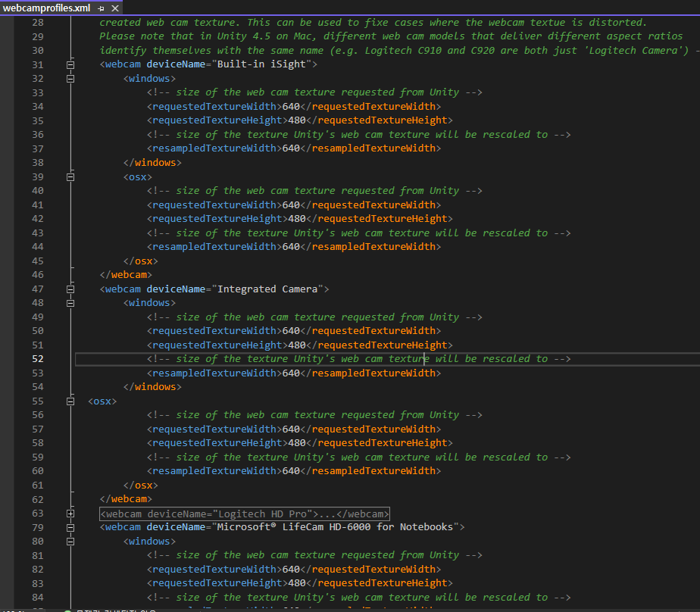Screen dimensions: 700x612
Task: Close the webcamprofiles.xml tab
Action: [x=115, y=8]
